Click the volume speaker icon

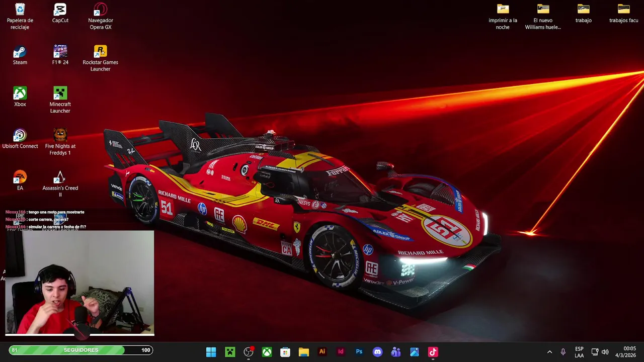click(605, 352)
